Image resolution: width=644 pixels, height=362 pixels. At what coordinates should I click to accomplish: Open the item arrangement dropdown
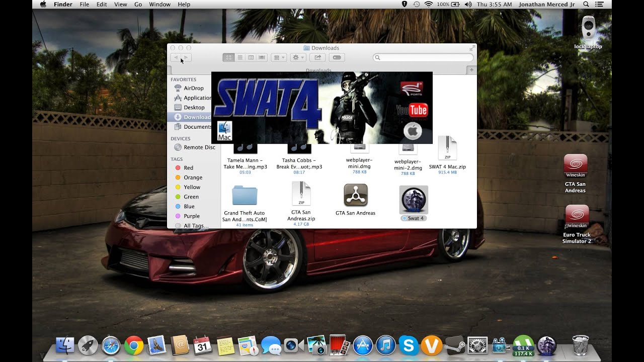coord(278,58)
